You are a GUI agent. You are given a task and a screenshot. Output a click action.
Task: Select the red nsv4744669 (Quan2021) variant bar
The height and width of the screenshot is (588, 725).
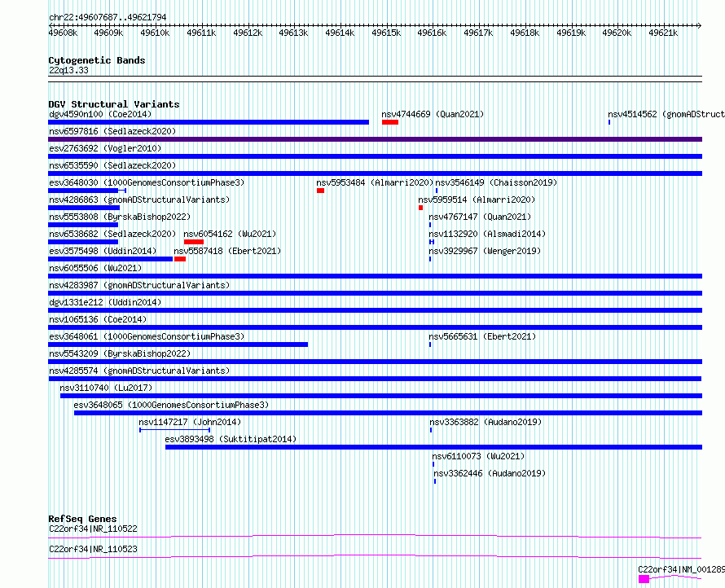click(389, 122)
